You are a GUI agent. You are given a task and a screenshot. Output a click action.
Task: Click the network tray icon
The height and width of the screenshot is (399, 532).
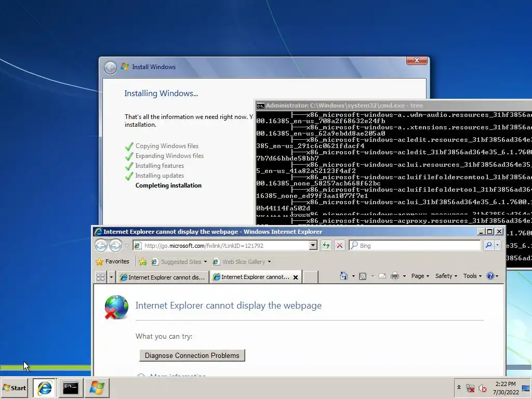click(x=470, y=388)
